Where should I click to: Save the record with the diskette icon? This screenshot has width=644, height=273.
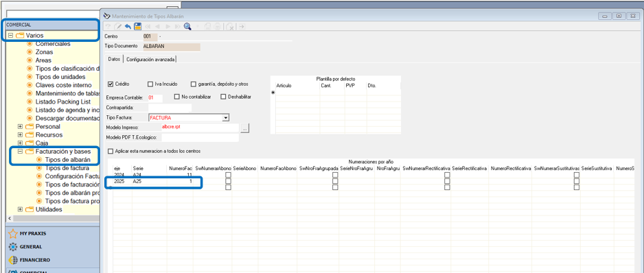[x=137, y=27]
